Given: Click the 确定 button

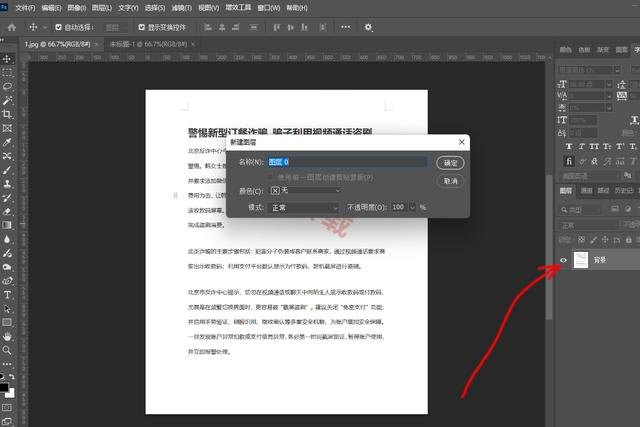Looking at the screenshot, I should tap(450, 162).
